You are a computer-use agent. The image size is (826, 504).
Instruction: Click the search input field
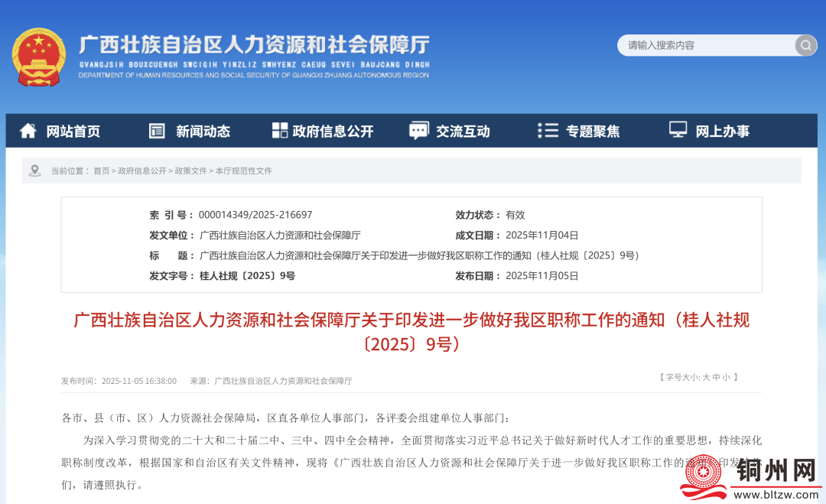704,45
